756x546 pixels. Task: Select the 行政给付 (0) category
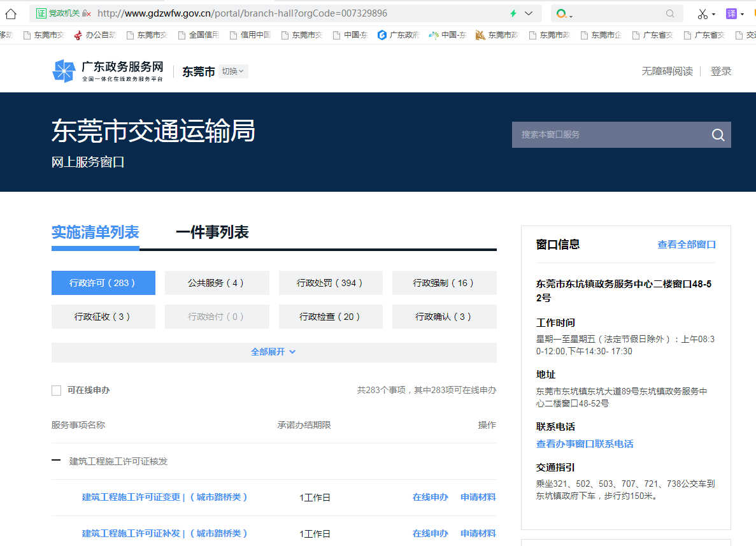pyautogui.click(x=217, y=317)
